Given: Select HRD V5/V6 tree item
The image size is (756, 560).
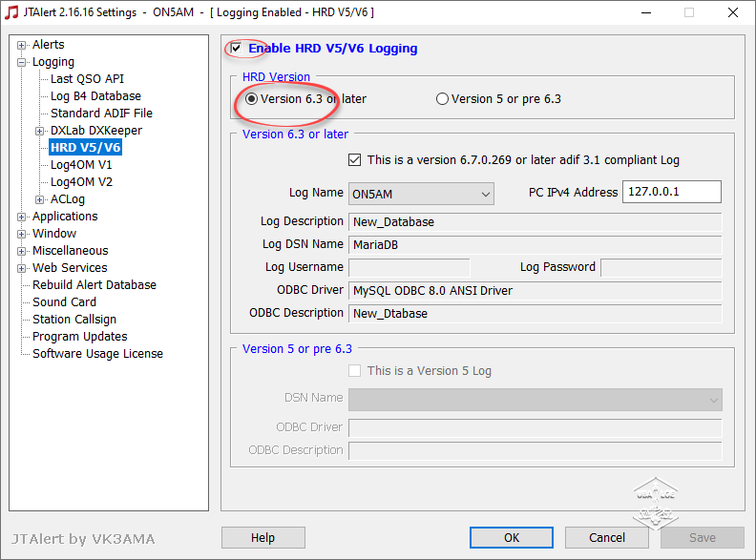Looking at the screenshot, I should [x=85, y=148].
